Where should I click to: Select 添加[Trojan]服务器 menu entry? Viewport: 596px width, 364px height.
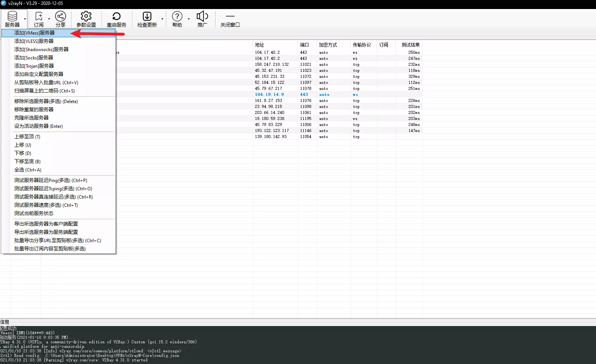58,66
